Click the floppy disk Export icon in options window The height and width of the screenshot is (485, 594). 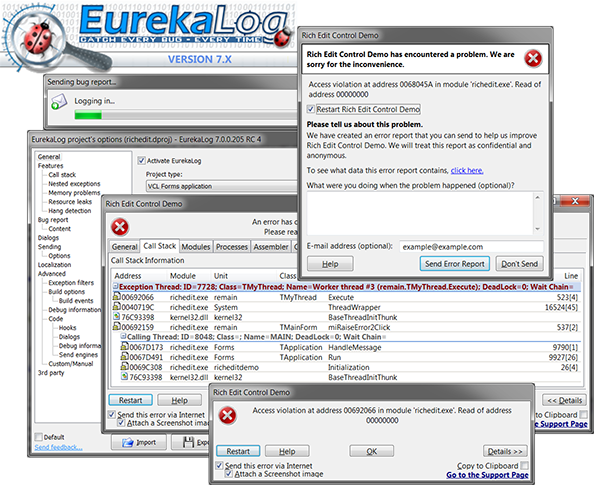click(188, 442)
